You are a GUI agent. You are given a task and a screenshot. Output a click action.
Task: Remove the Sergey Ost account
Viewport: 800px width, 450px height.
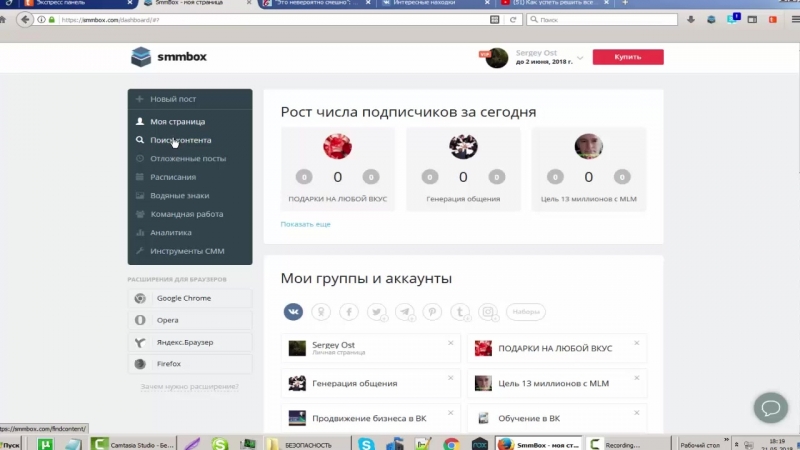click(x=451, y=343)
